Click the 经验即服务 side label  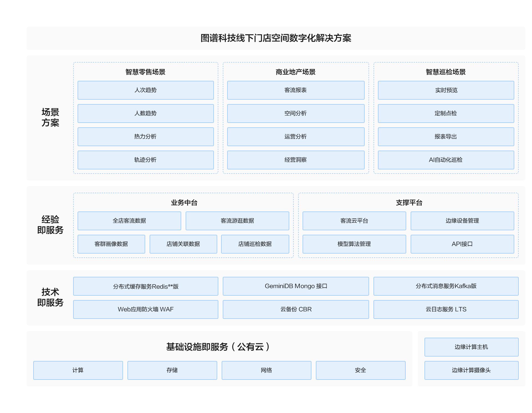(50, 225)
